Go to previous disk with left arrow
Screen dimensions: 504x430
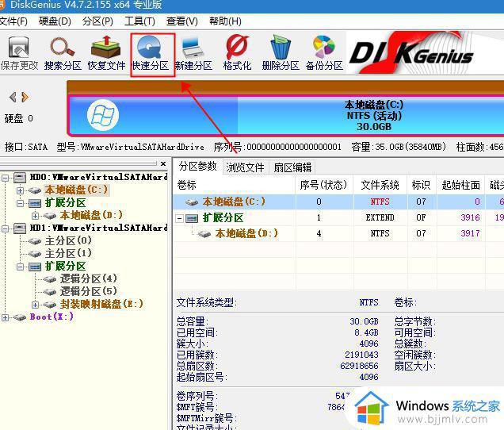pyautogui.click(x=13, y=97)
